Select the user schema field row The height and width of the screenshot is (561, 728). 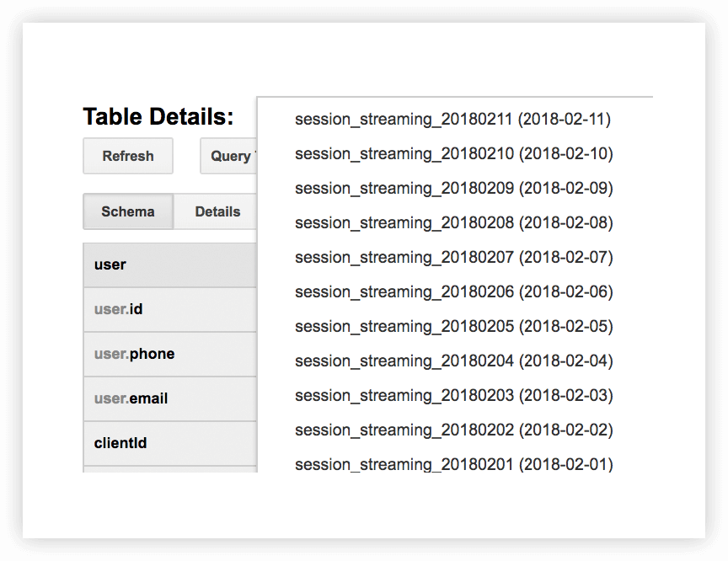pyautogui.click(x=170, y=265)
